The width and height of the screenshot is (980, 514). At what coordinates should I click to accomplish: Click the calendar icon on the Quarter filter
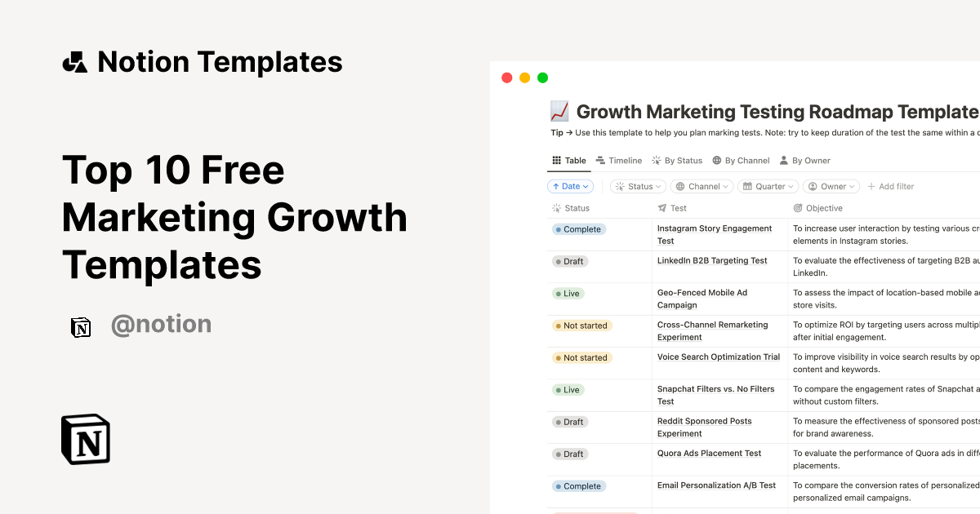click(x=748, y=186)
